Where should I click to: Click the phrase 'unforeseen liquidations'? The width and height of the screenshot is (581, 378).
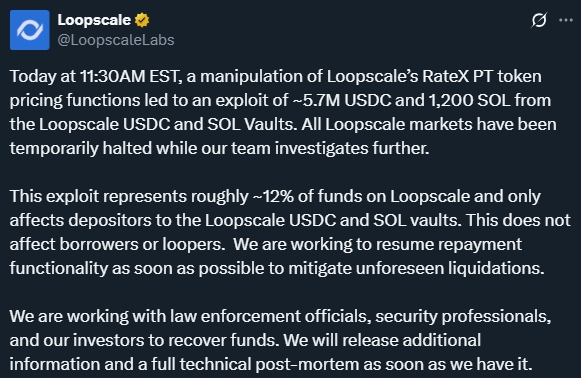(x=450, y=269)
